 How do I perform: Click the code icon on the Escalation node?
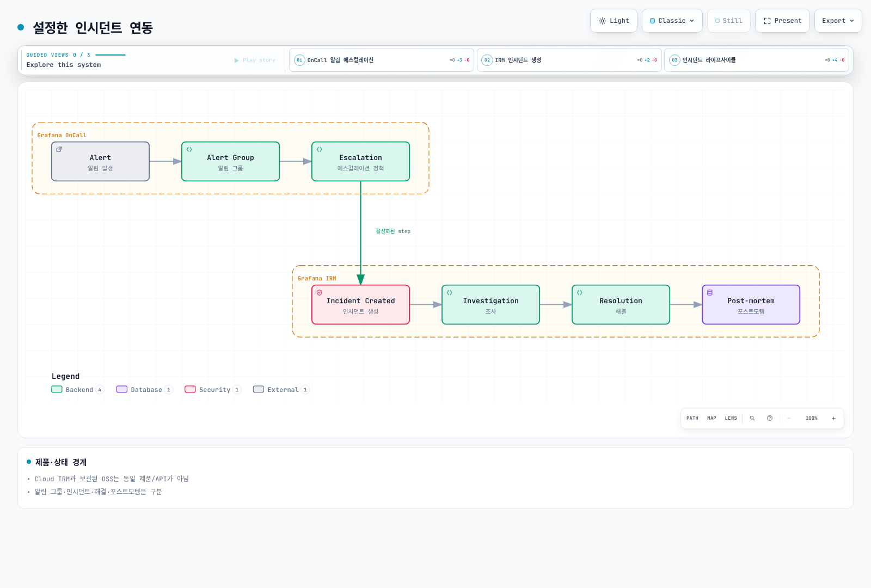320,149
